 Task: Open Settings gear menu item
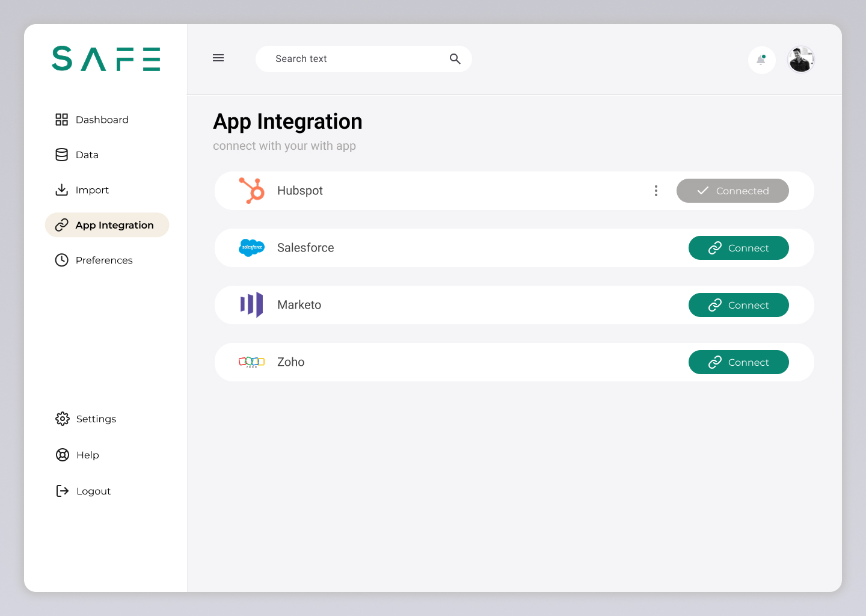pyautogui.click(x=95, y=419)
